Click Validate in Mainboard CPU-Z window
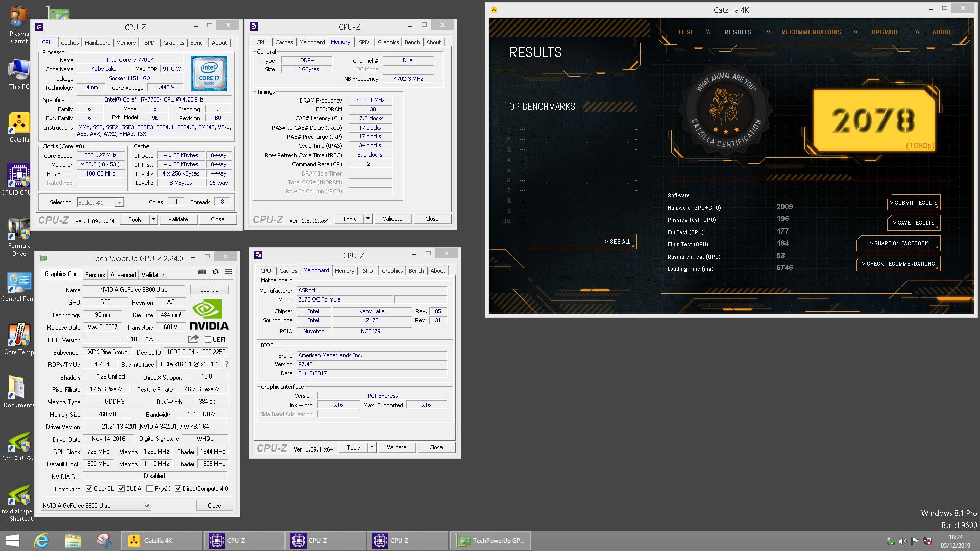Viewport: 980px width, 551px height. pyautogui.click(x=397, y=447)
